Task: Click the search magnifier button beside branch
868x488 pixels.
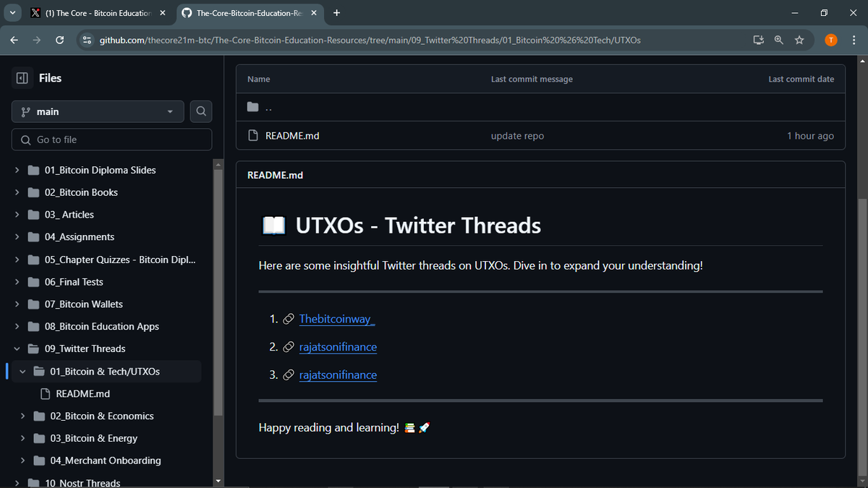Action: pos(201,112)
